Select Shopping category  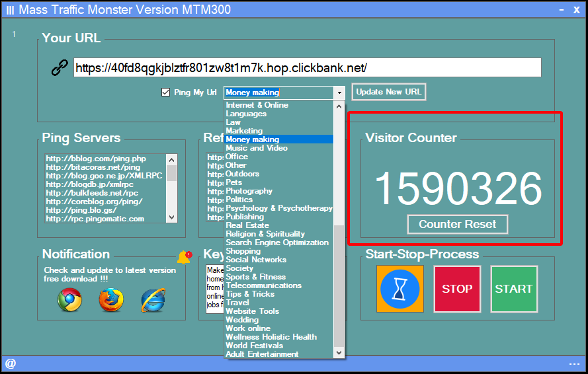pos(278,252)
